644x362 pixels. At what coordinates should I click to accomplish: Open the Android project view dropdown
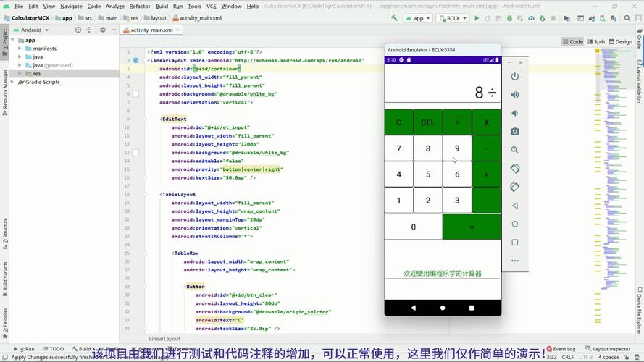click(32, 30)
